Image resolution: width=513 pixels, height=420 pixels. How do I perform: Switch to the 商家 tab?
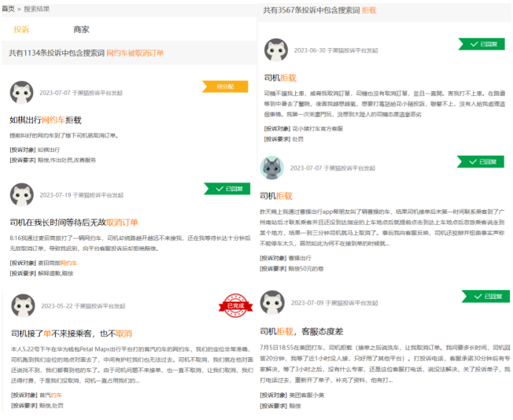(x=81, y=29)
